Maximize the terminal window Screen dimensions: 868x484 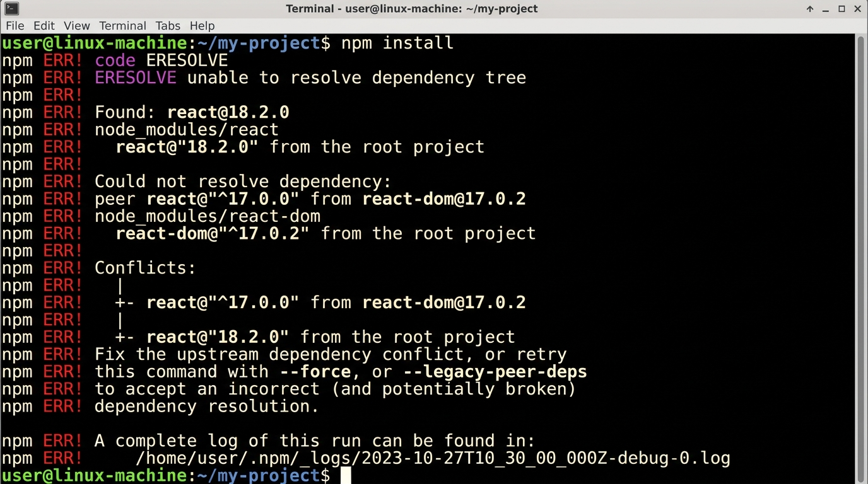(842, 9)
